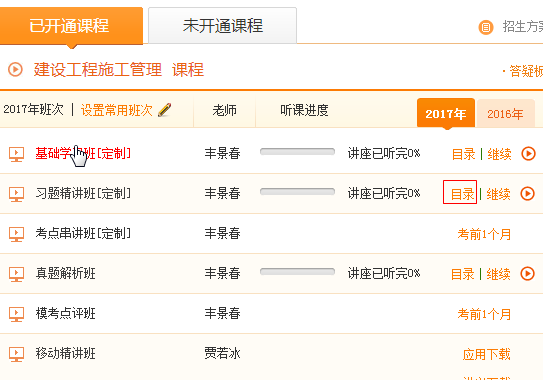The width and height of the screenshot is (543, 380).
Task: Click 继续 for 基础学习班 course
Action: (x=499, y=154)
